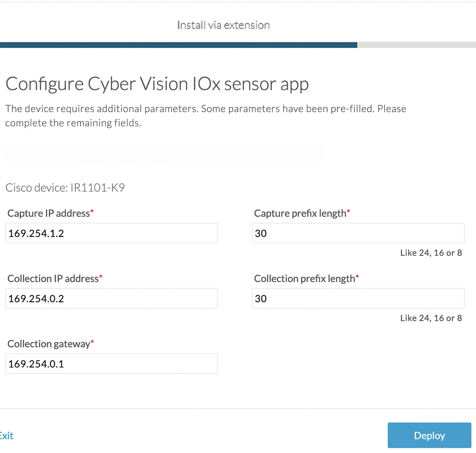Select the value 169.254.1.2 in Capture IP

[36, 233]
